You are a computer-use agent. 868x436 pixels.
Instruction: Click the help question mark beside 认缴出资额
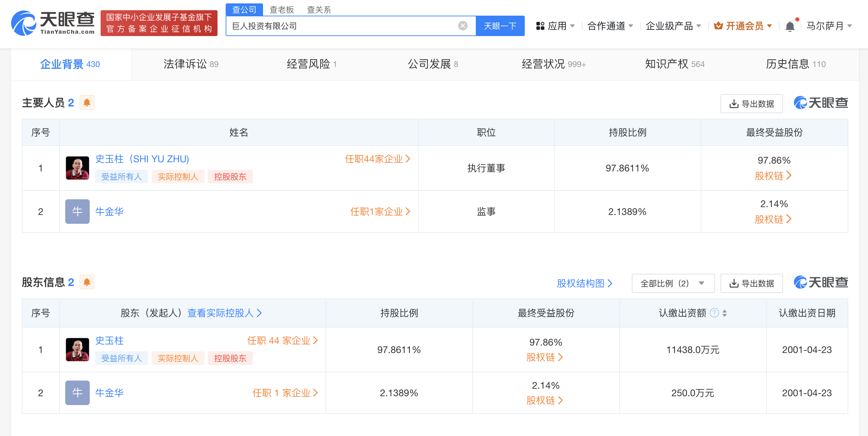714,313
